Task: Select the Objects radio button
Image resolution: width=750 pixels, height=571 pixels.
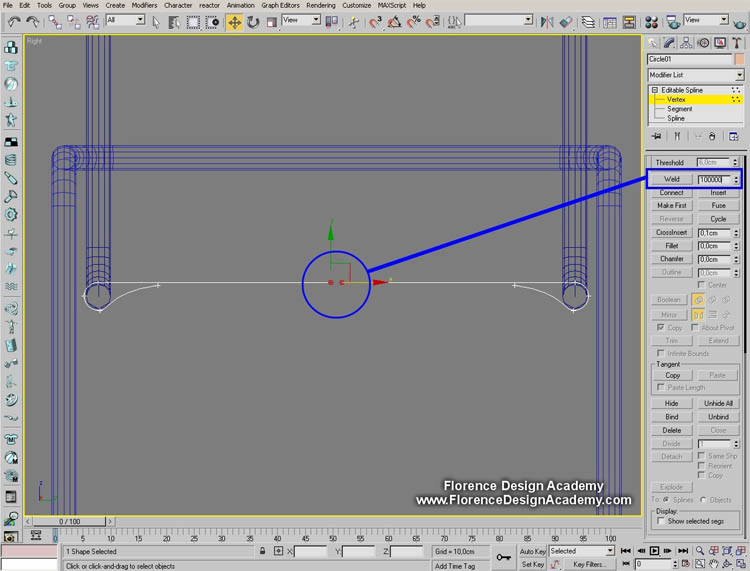Action: [703, 499]
